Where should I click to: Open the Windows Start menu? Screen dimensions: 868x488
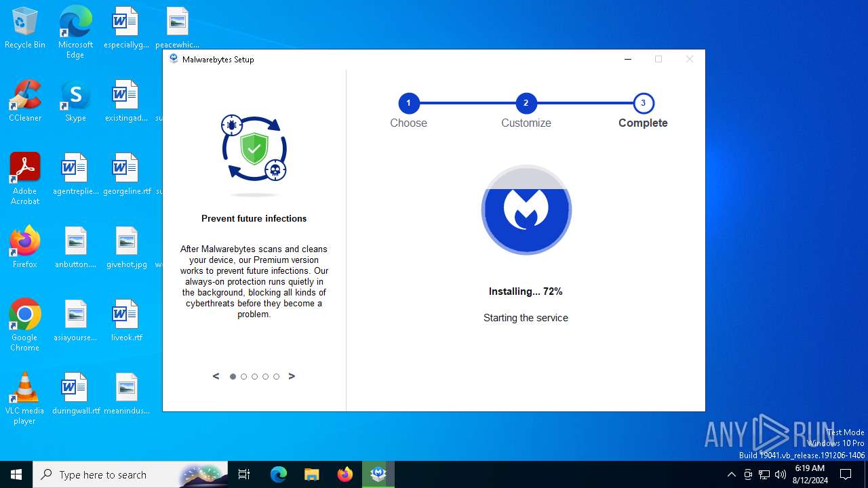click(16, 474)
